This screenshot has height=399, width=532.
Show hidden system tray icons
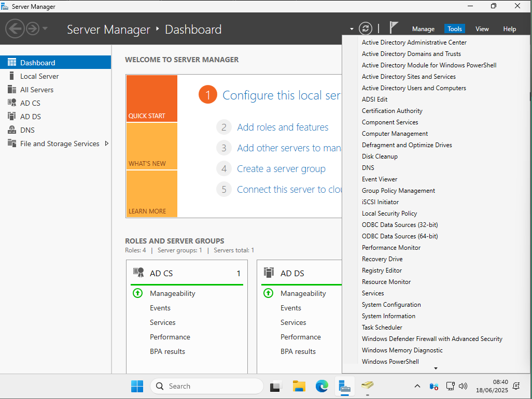[417, 386]
